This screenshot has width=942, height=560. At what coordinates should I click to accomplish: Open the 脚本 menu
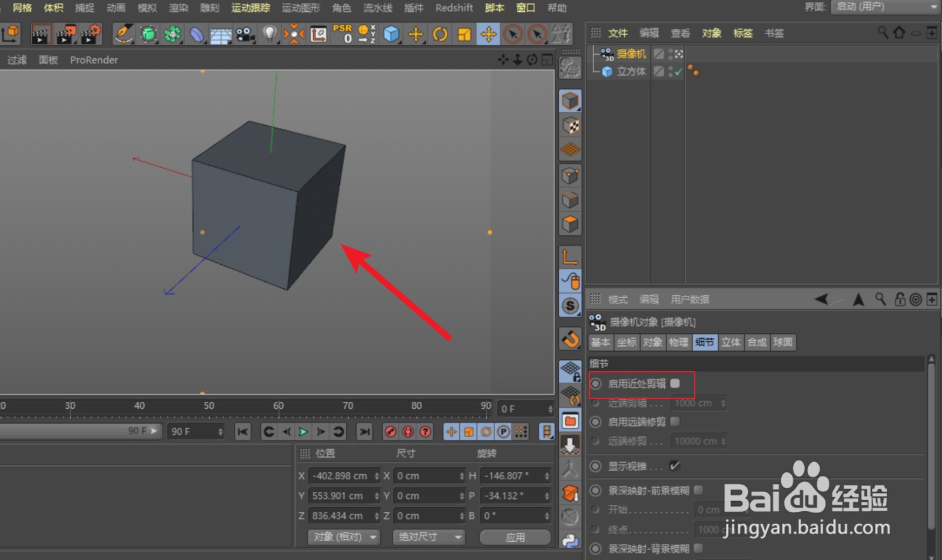[495, 8]
